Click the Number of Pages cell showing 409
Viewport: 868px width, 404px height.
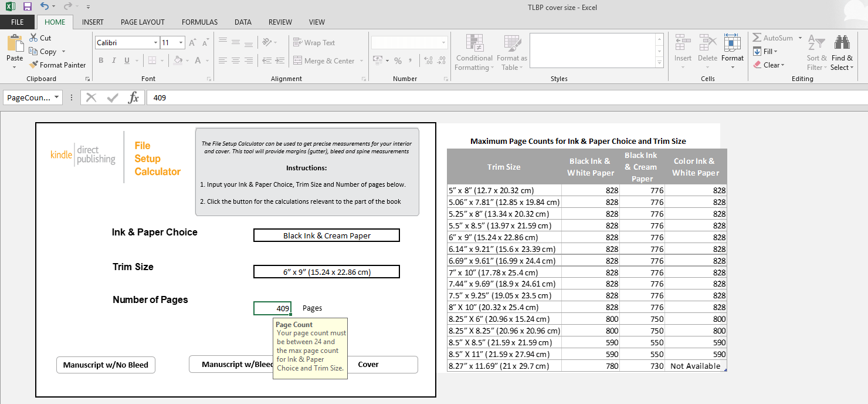(x=272, y=308)
